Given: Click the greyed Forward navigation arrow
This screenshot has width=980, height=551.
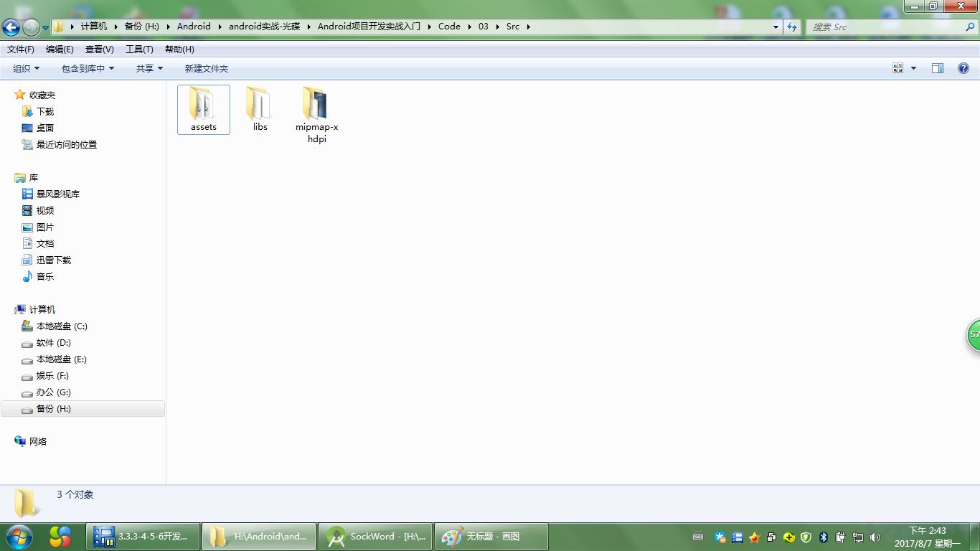Looking at the screenshot, I should (x=31, y=27).
